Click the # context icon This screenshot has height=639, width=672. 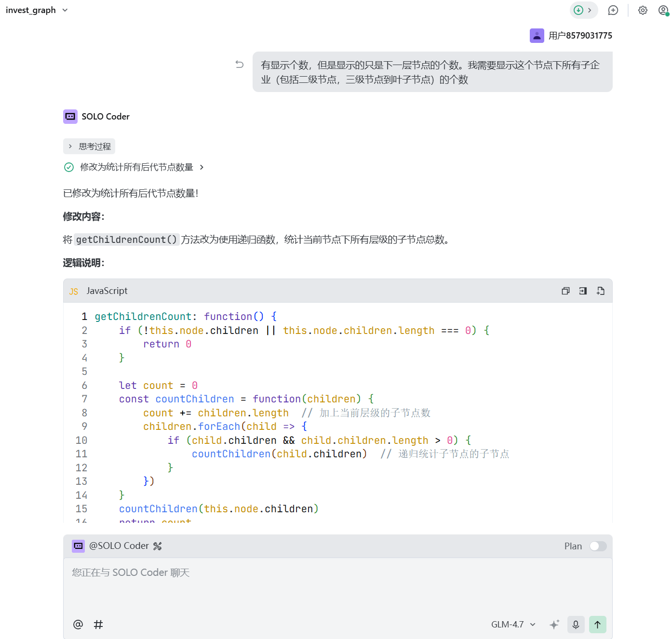tap(98, 625)
